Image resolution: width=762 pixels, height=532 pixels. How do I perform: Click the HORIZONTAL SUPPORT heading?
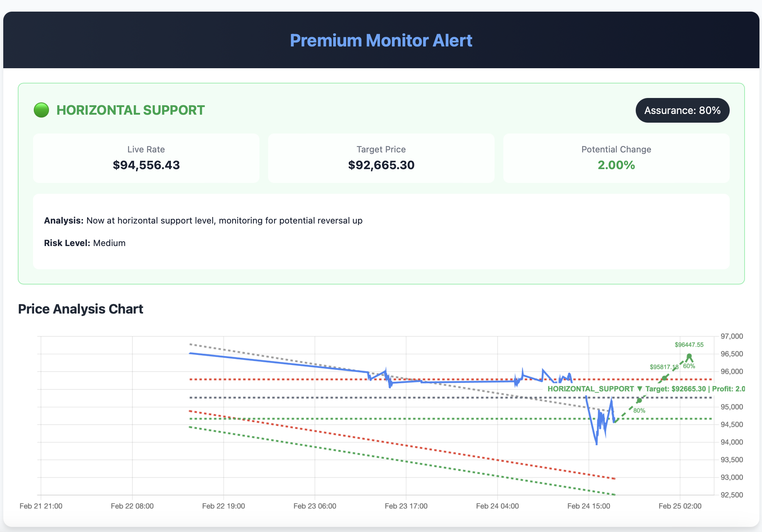(131, 110)
